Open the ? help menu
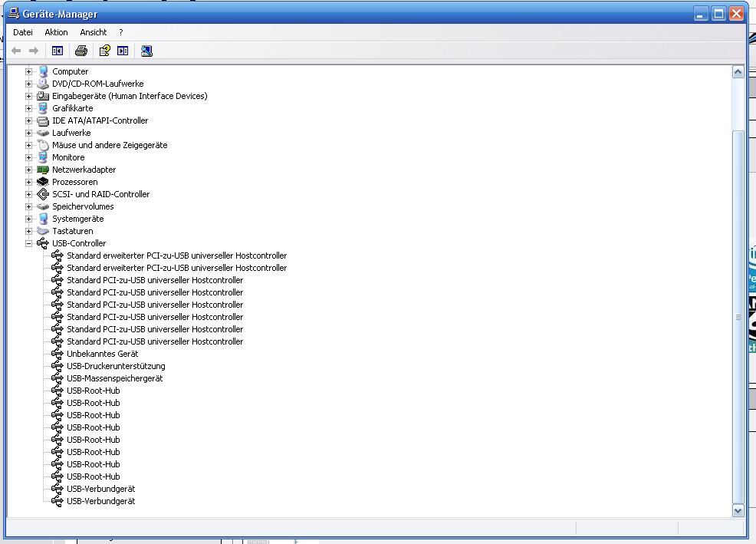756x544 pixels. tap(120, 32)
